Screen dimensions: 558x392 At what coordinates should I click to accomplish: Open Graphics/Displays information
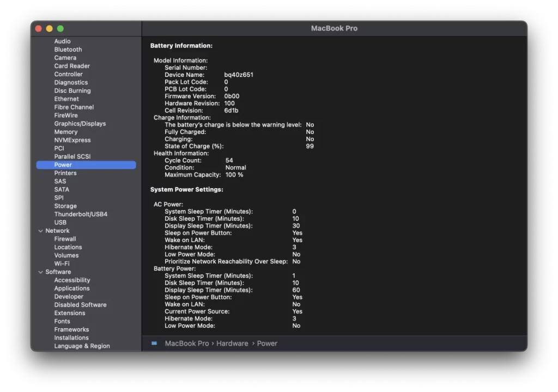coord(80,124)
